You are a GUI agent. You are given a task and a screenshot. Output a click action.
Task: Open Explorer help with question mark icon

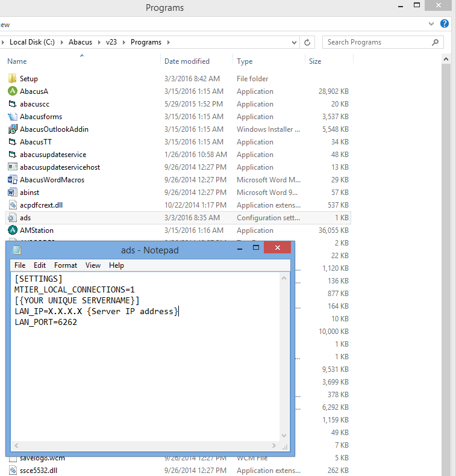[x=444, y=23]
